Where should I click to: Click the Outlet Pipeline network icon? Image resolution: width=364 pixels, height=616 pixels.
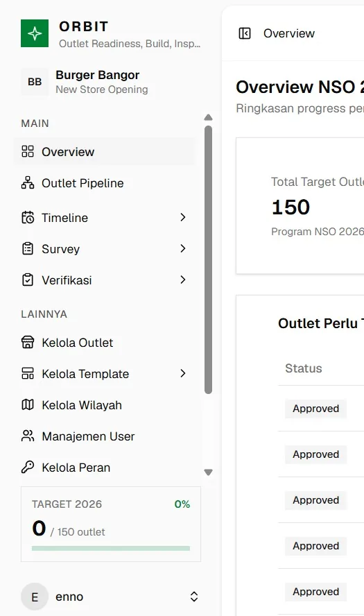pyautogui.click(x=28, y=182)
